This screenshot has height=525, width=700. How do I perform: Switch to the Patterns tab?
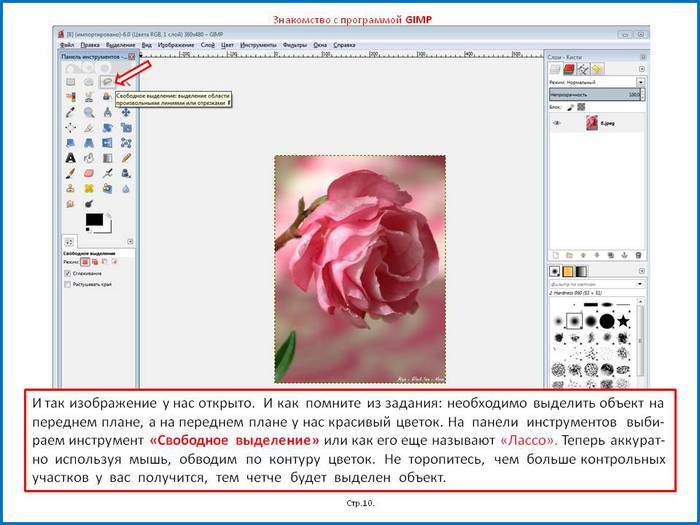[568, 271]
